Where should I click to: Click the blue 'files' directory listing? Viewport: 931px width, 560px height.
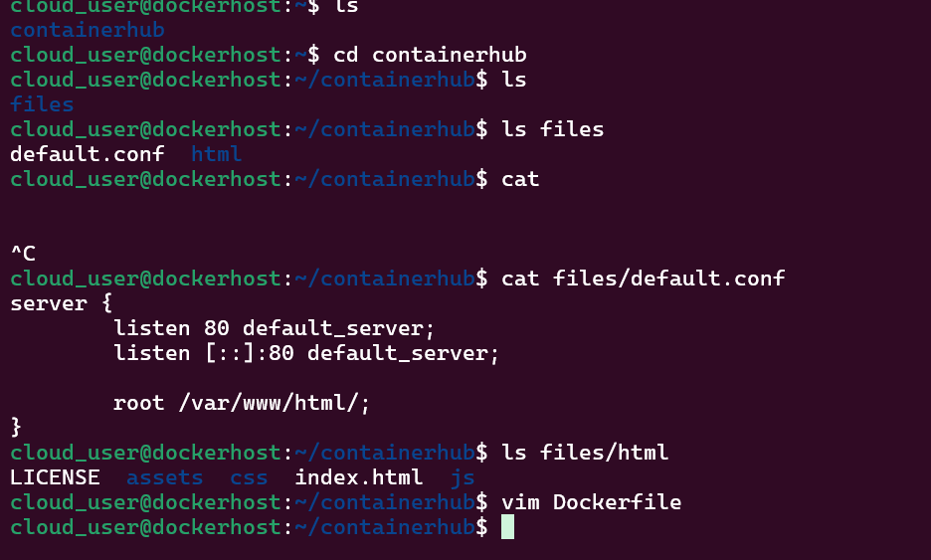42,104
